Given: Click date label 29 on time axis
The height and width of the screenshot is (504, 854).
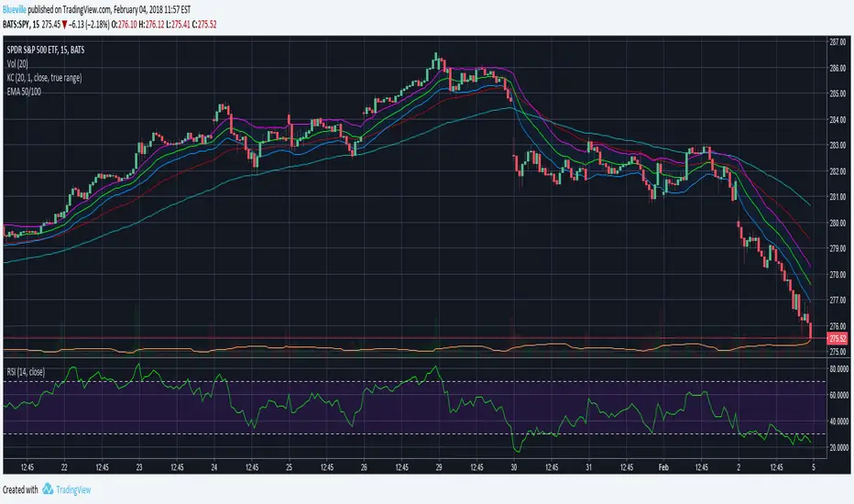Looking at the screenshot, I should (439, 467).
